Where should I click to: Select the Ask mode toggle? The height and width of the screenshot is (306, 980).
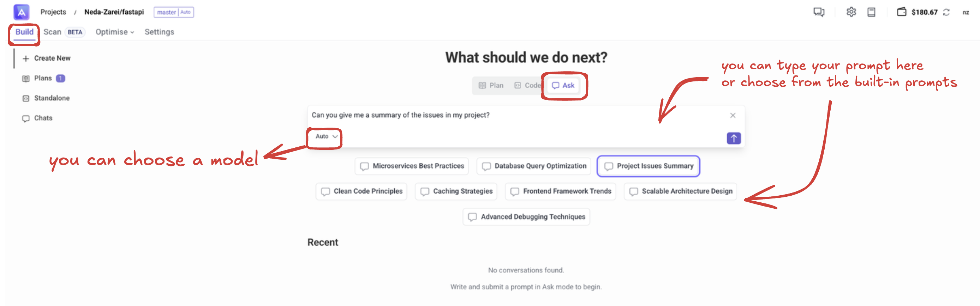pos(563,86)
